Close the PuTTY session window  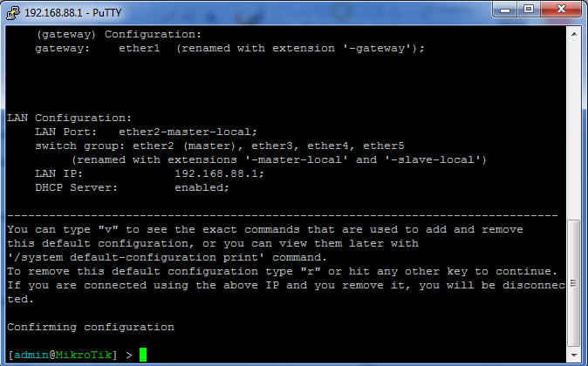coord(559,10)
